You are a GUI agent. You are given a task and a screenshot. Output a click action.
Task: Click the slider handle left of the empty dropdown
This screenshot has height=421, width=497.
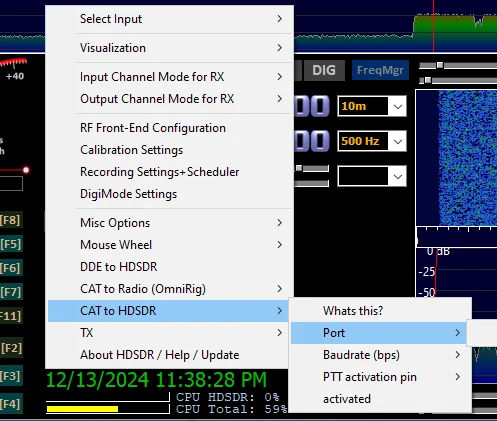(299, 168)
